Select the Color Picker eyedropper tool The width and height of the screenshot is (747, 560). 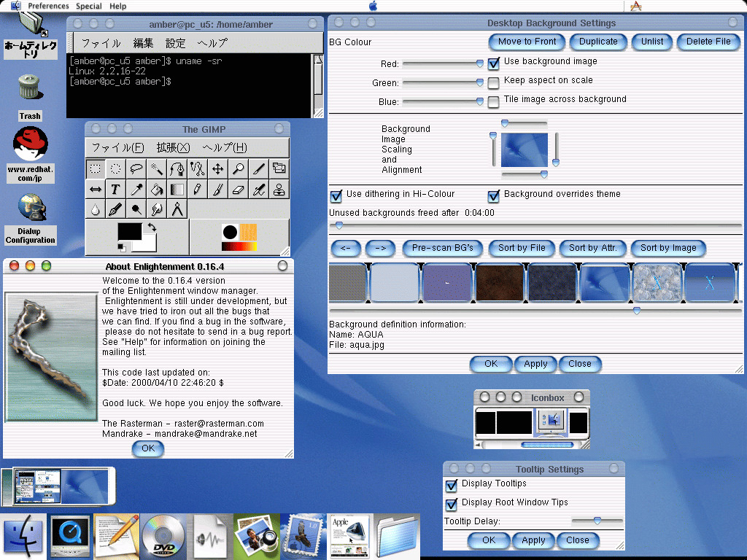pyautogui.click(x=136, y=189)
